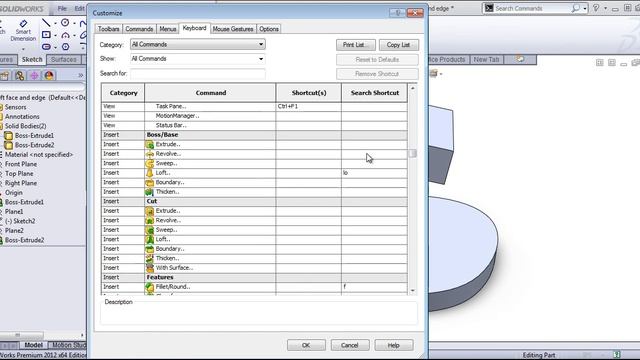
Task: Open the ConfigurationManager tab icon
Action: pyautogui.click(x=19, y=76)
